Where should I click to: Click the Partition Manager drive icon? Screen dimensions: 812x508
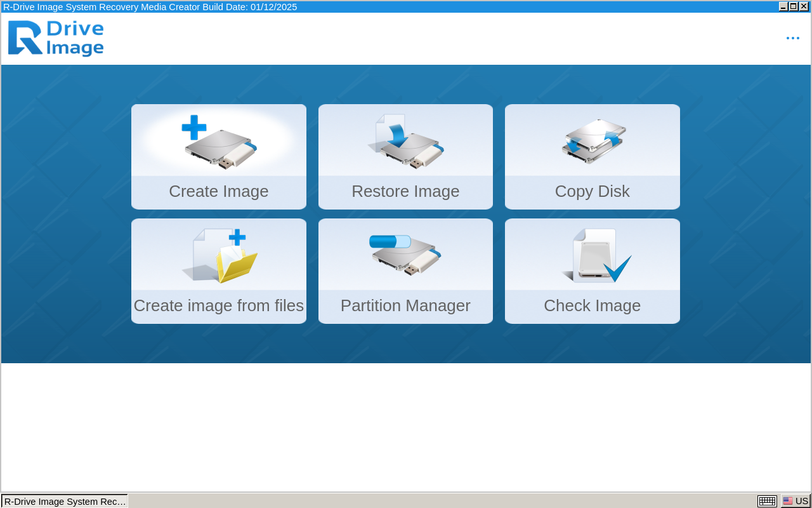click(x=406, y=255)
